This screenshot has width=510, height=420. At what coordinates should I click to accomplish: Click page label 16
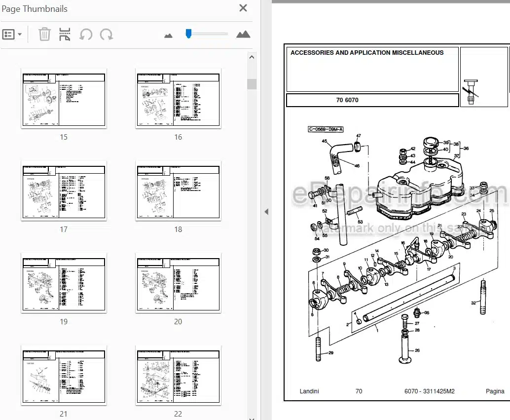point(178,137)
